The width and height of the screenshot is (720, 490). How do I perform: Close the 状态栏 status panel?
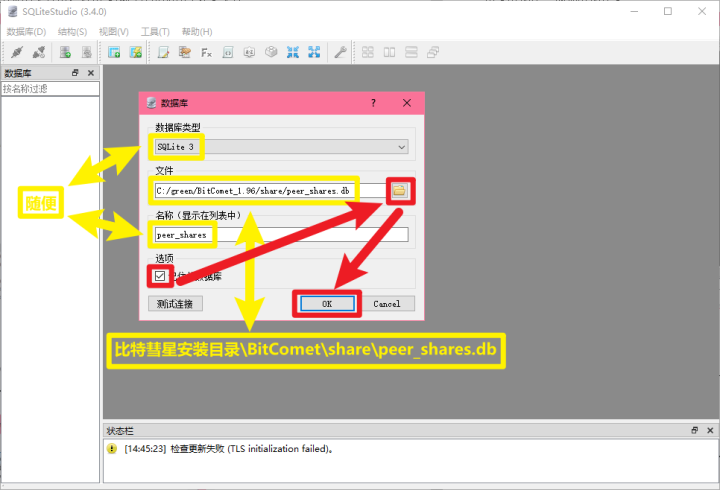710,430
